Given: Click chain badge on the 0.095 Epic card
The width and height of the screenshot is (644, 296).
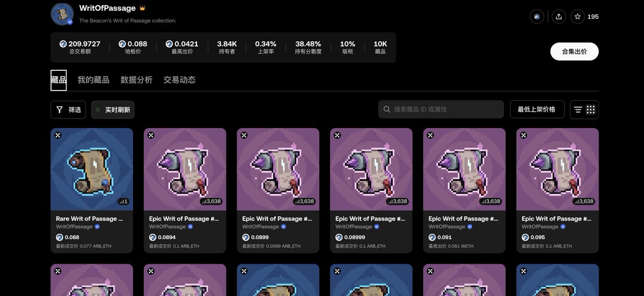Looking at the screenshot, I should pyautogui.click(x=523, y=135).
